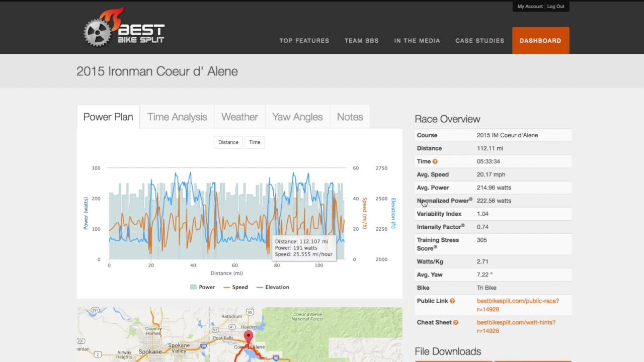Open Top Features in the navigation
Image resolution: width=644 pixels, height=362 pixels.
304,41
